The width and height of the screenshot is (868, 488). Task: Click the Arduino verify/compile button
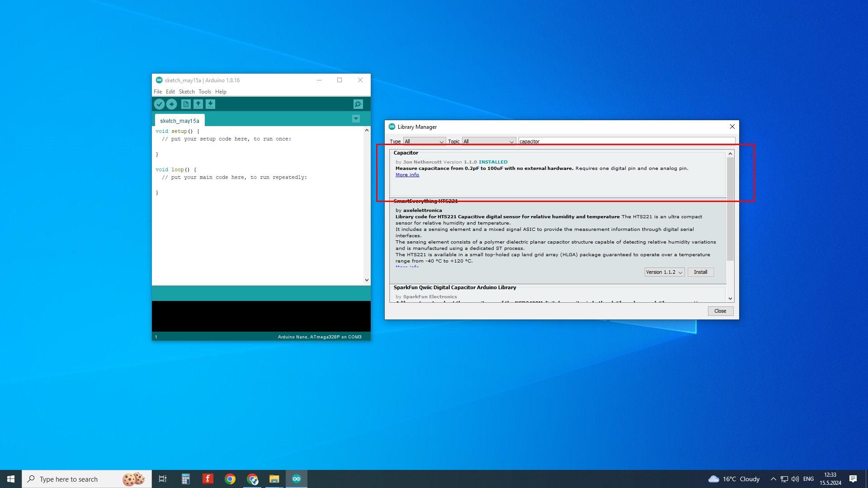coord(159,103)
